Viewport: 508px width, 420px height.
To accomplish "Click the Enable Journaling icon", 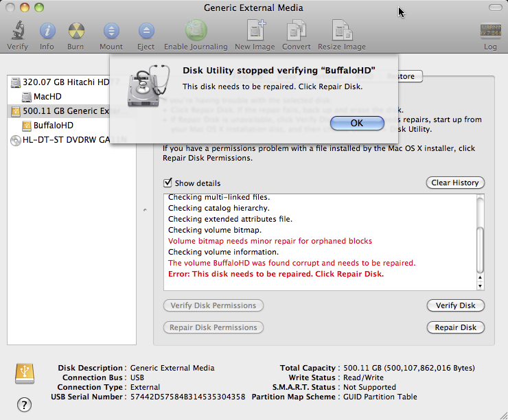I will click(x=196, y=30).
